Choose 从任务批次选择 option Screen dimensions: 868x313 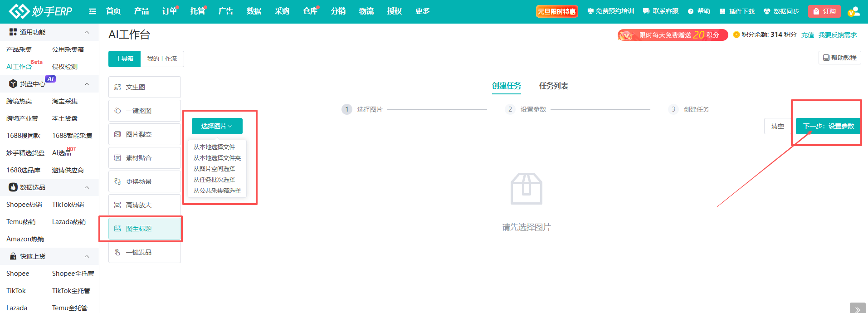214,180
